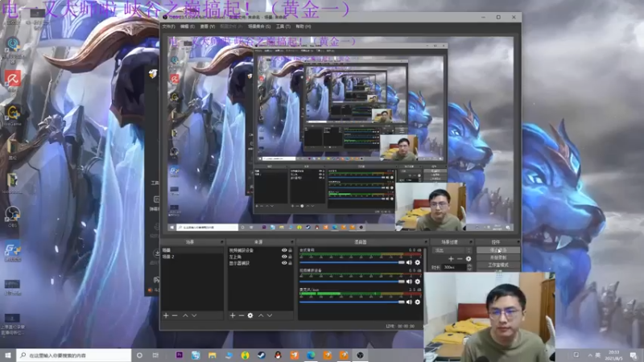Open the 视频捕获设备 audio settings gear
Image resolution: width=644 pixels, height=362 pixels.
coord(417,282)
